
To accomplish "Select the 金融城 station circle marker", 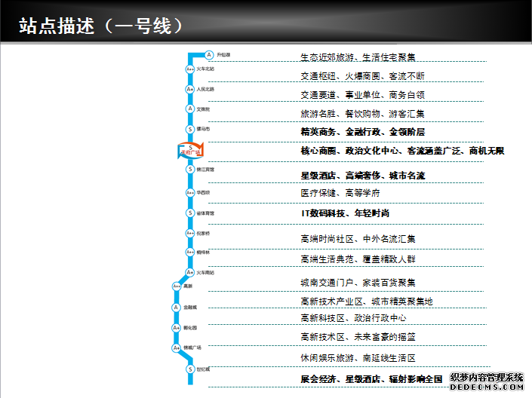I will [x=176, y=308].
